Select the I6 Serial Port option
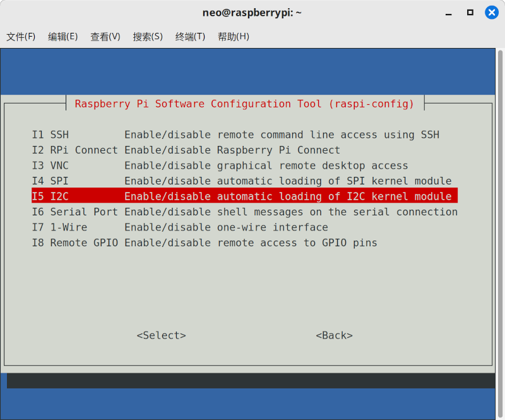This screenshot has width=505, height=420. [244, 212]
